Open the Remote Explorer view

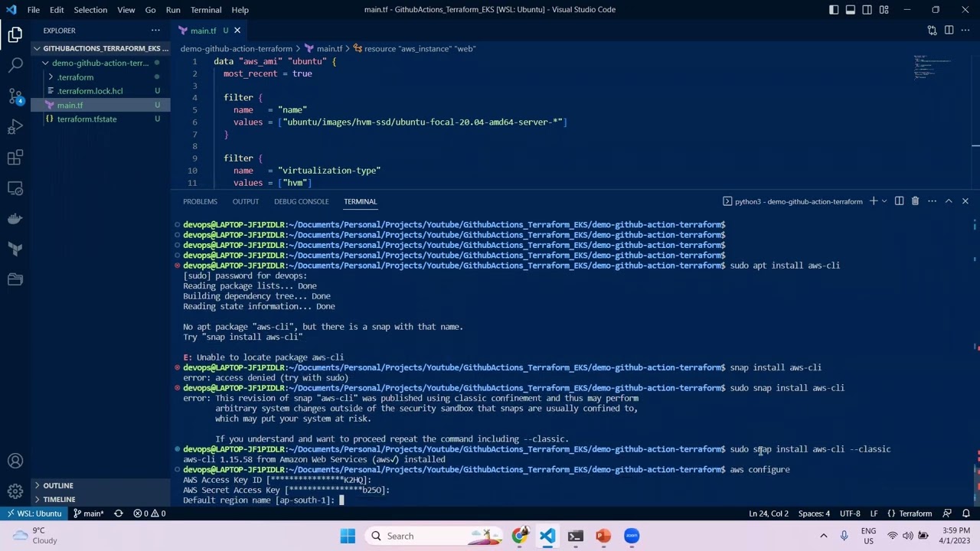pos(15,188)
